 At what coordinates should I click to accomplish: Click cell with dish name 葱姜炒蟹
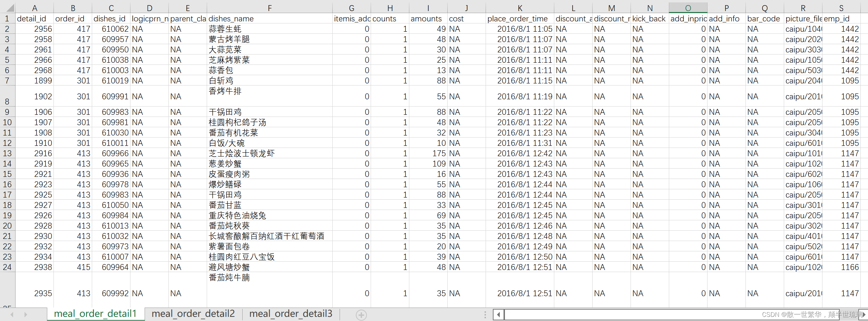click(x=270, y=164)
